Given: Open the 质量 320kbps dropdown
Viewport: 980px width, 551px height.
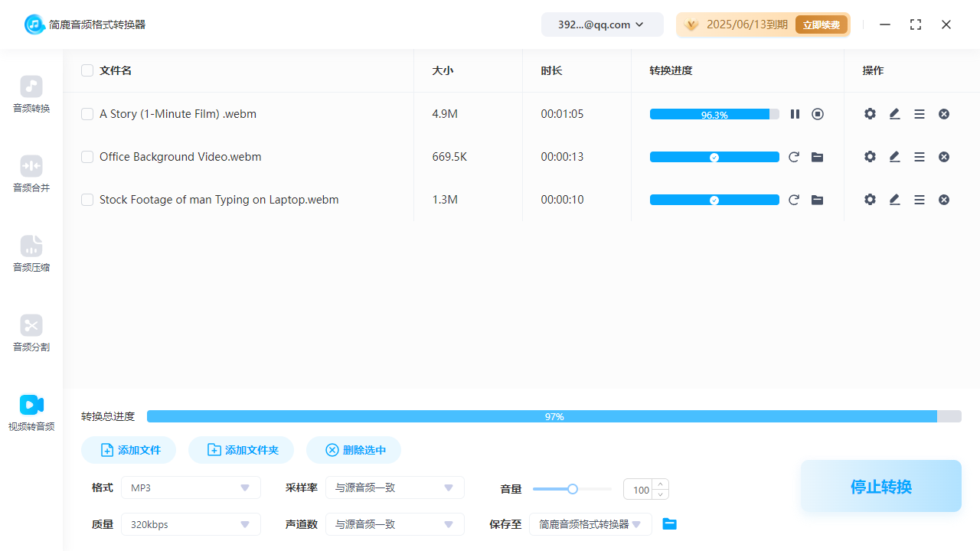Looking at the screenshot, I should [191, 524].
